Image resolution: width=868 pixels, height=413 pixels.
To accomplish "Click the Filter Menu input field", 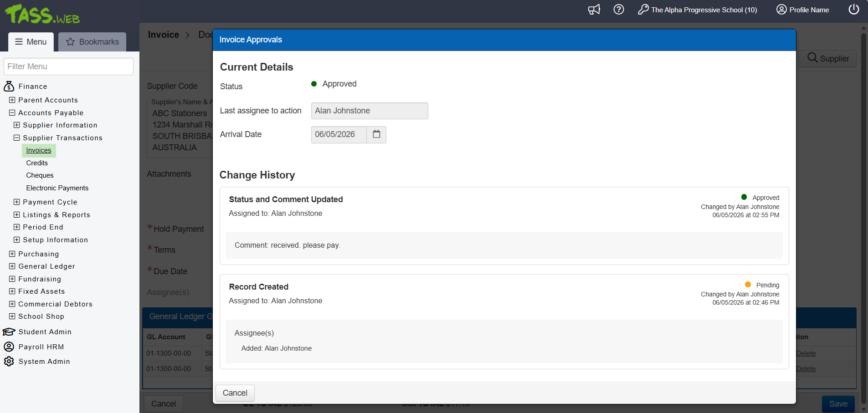I will tap(68, 66).
